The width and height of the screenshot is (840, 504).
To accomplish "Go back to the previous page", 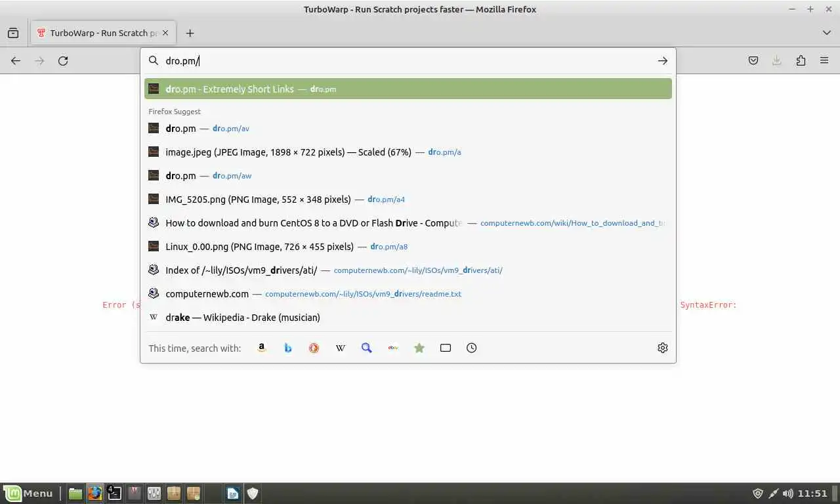I will click(x=16, y=60).
